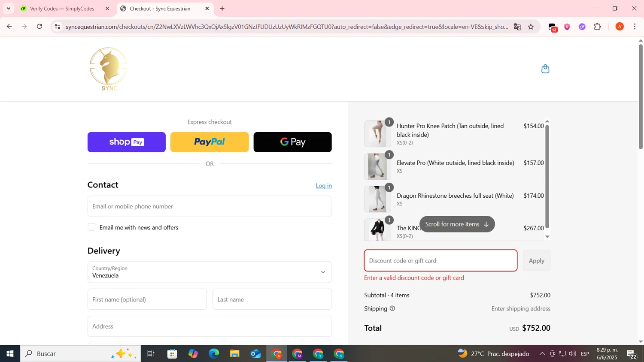644x362 pixels.
Task: Open Chrome three-dot menu
Action: [635, 27]
